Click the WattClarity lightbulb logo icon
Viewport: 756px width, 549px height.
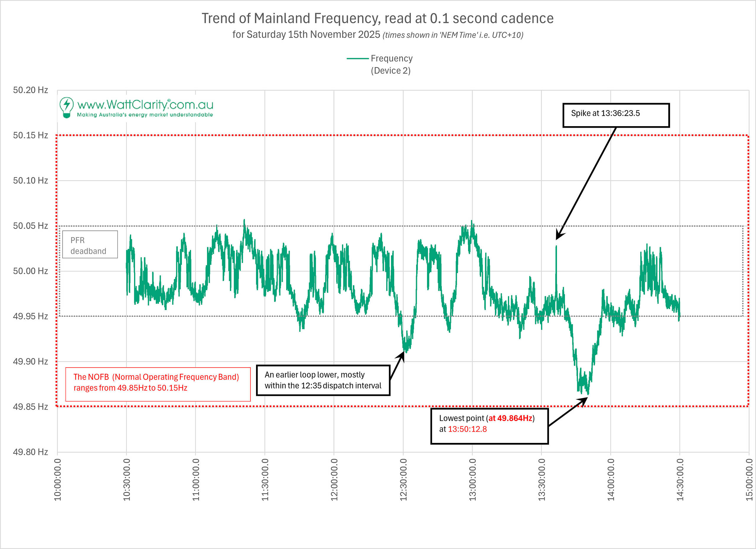(66, 107)
